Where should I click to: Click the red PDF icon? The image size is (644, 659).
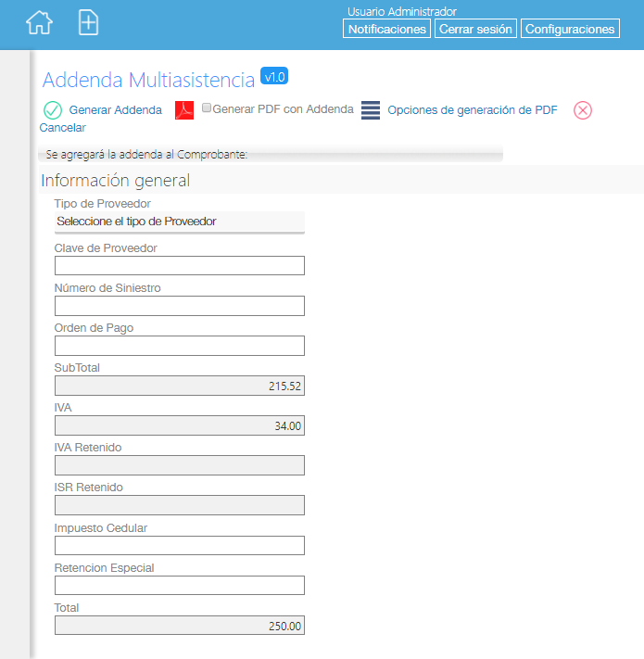click(x=184, y=110)
